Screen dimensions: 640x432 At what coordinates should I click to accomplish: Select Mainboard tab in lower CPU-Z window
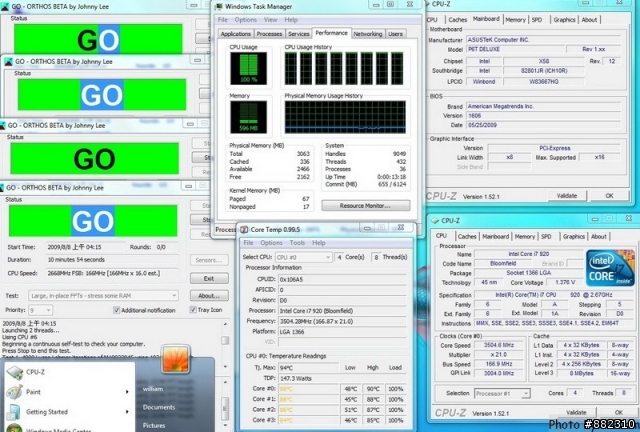496,236
